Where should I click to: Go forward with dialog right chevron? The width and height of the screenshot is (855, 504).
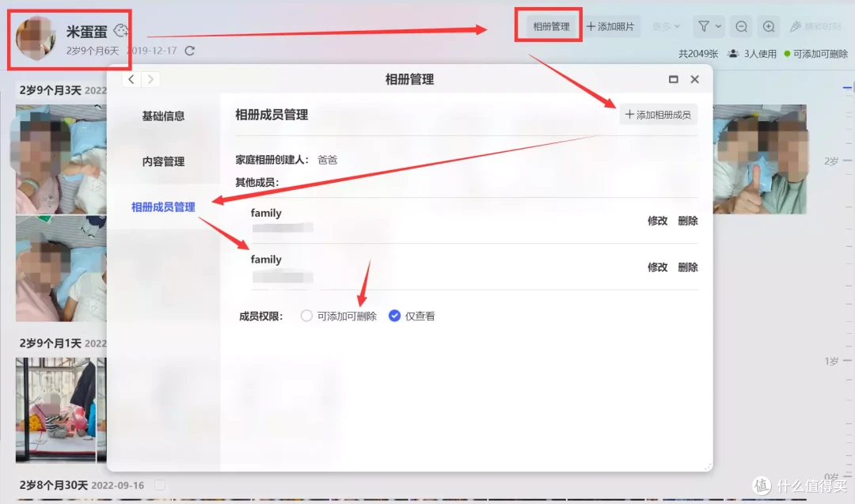150,79
